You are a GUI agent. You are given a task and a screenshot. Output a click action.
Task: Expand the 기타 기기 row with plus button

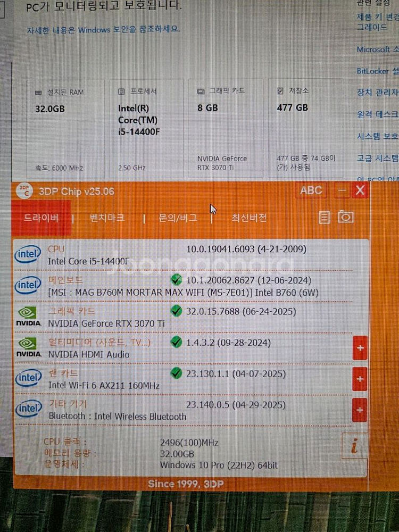click(x=360, y=410)
